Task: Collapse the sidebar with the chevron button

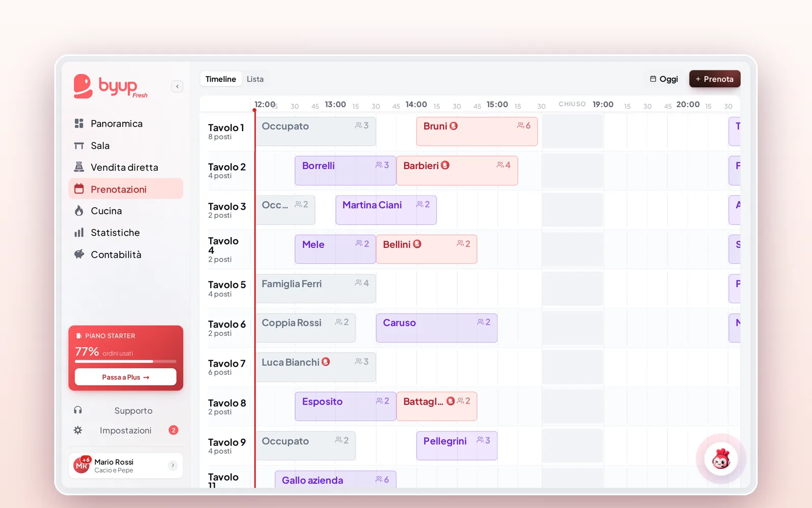Action: click(x=177, y=86)
